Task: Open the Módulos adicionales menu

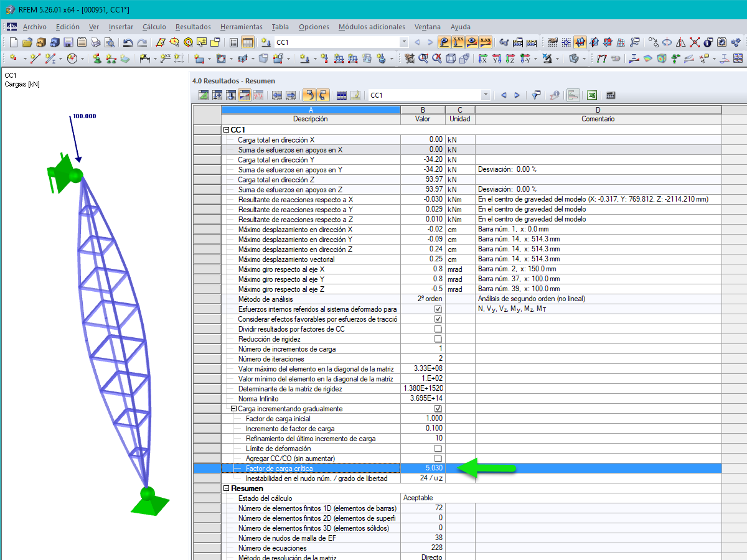Action: tap(372, 27)
